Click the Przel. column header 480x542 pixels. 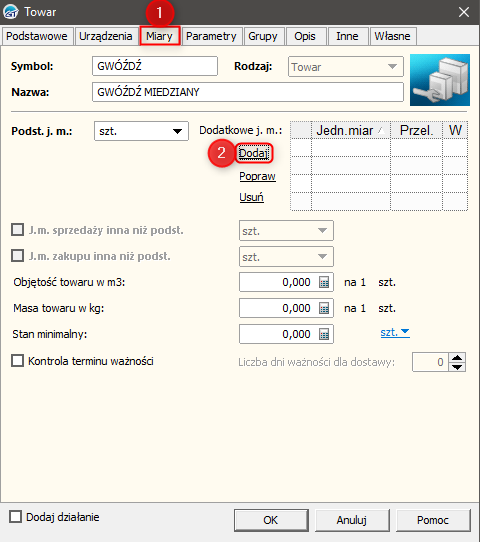pos(416,130)
